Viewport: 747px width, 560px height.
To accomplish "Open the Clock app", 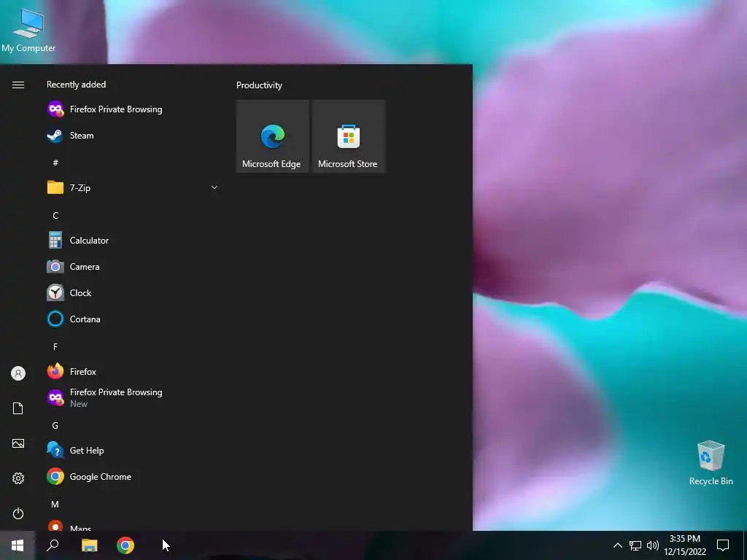I will [133, 293].
